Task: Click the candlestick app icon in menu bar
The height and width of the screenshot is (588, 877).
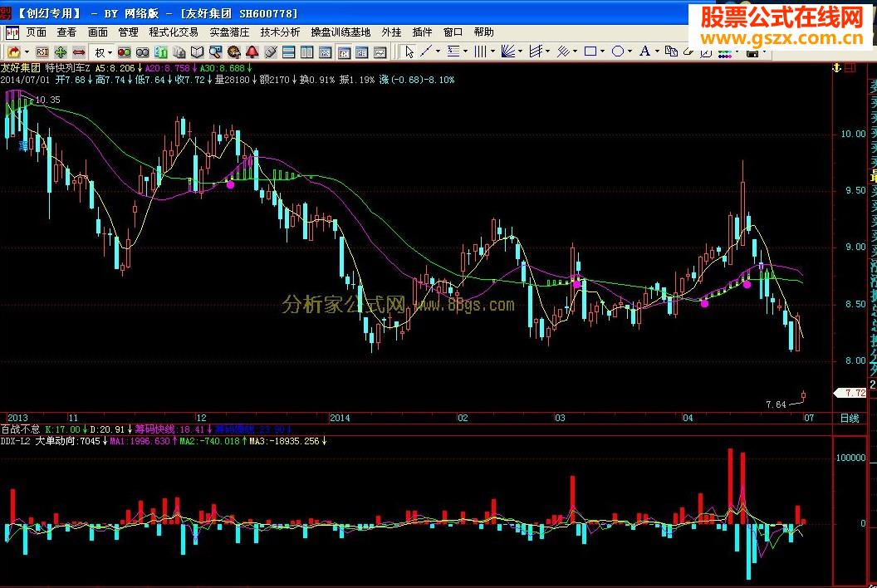Action: tap(12, 33)
